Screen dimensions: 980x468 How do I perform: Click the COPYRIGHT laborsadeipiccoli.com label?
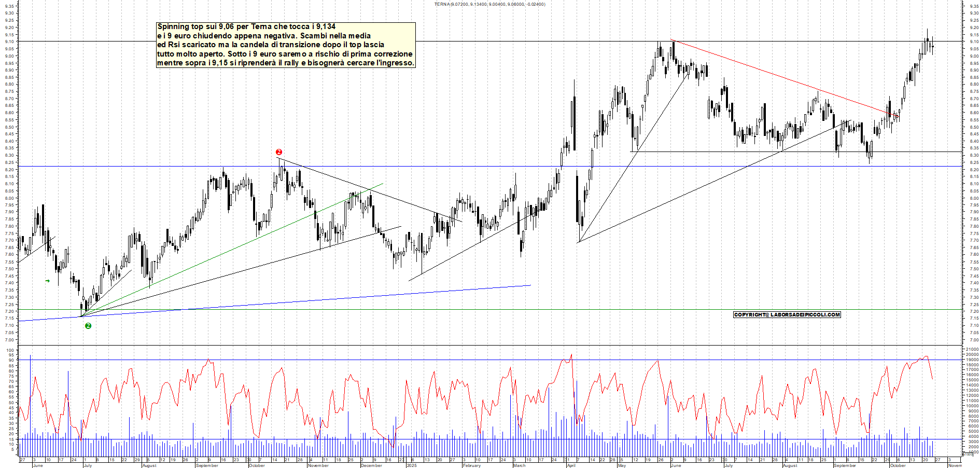coord(787,314)
